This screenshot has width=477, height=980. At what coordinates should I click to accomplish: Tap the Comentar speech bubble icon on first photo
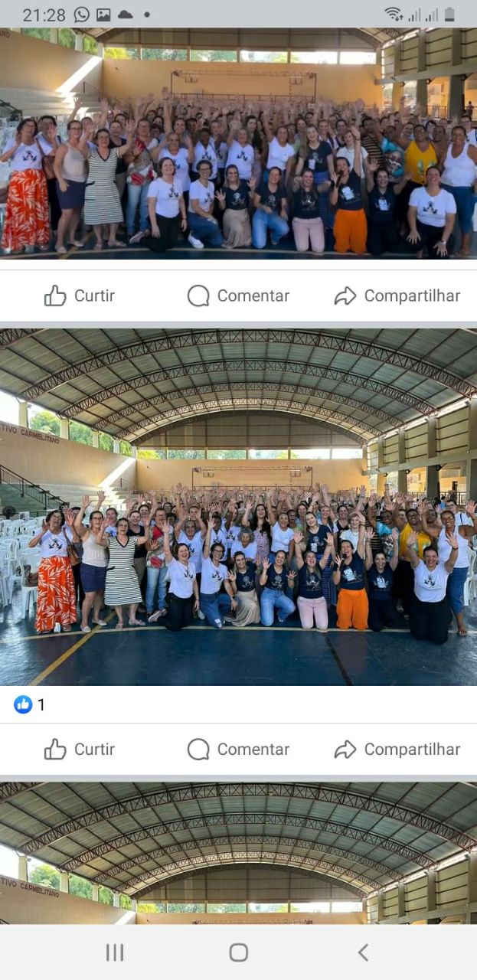pyautogui.click(x=198, y=296)
